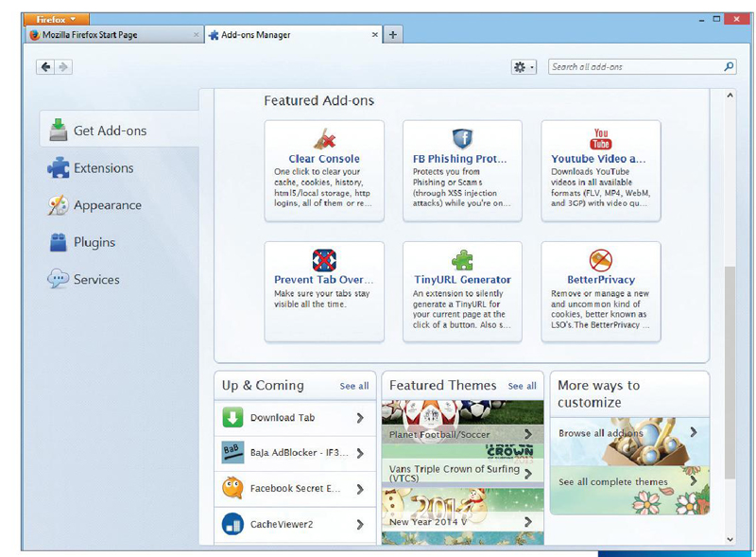Image resolution: width=756 pixels, height=557 pixels.
Task: Click the YouTube logo add-on icon
Action: [601, 139]
